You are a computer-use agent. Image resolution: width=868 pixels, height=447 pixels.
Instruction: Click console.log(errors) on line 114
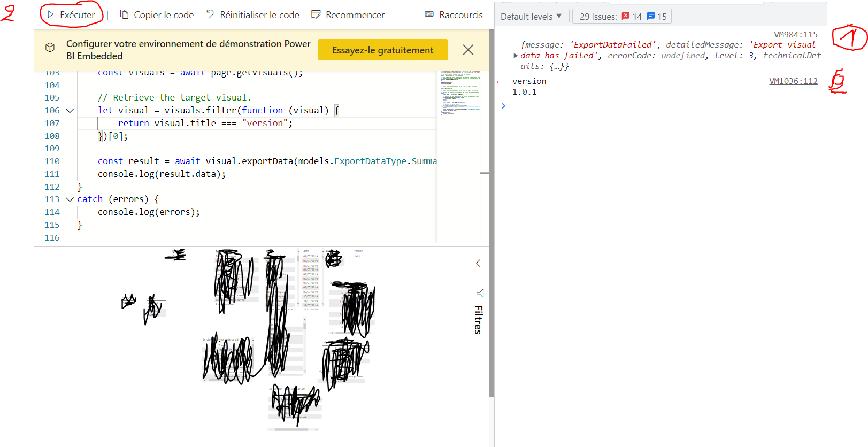149,212
